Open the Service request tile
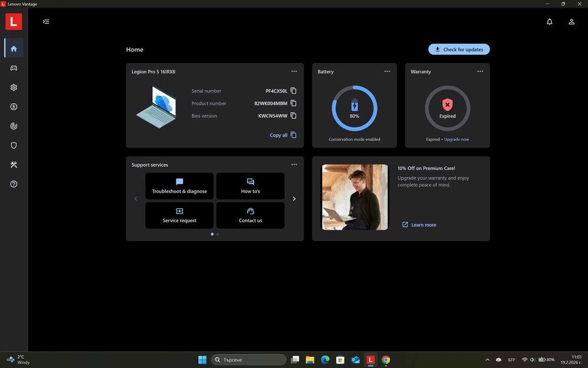The width and height of the screenshot is (588, 368). coord(179,216)
